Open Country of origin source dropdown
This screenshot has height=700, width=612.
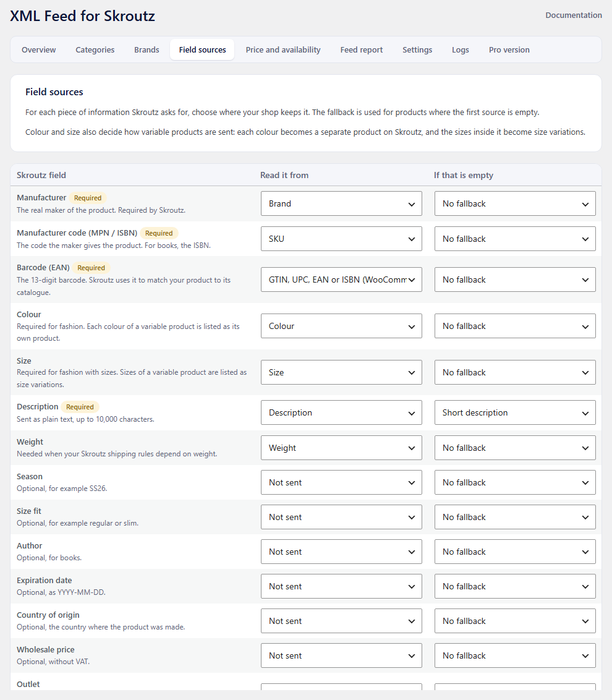(341, 621)
